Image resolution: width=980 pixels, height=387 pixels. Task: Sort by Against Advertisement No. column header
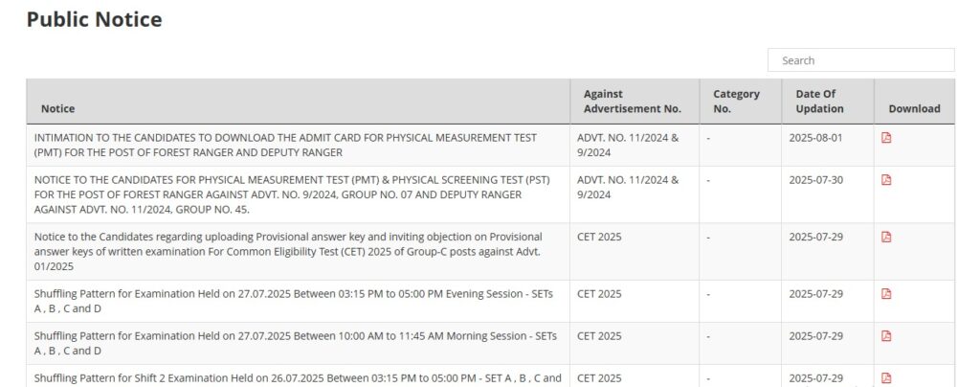pos(632,102)
